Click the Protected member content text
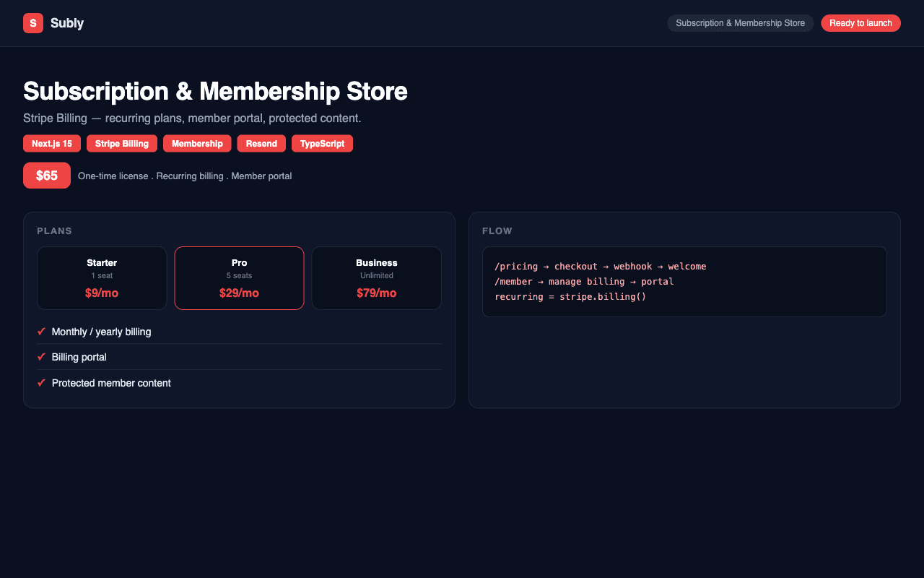This screenshot has height=578, width=924. coord(111,383)
